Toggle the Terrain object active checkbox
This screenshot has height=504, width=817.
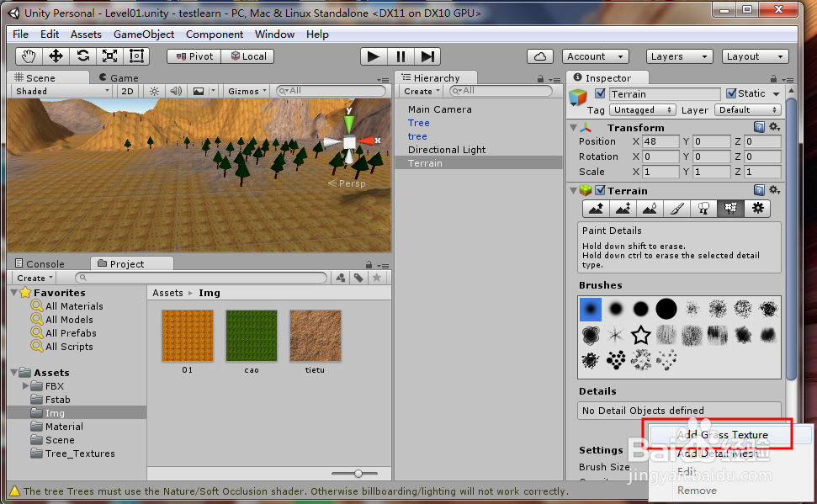point(600,93)
